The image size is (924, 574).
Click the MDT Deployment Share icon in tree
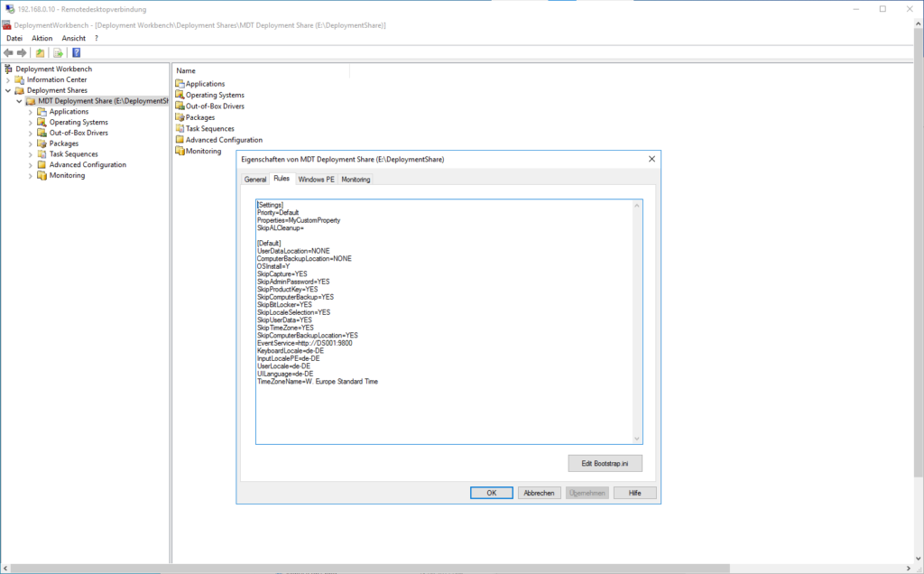(x=31, y=101)
